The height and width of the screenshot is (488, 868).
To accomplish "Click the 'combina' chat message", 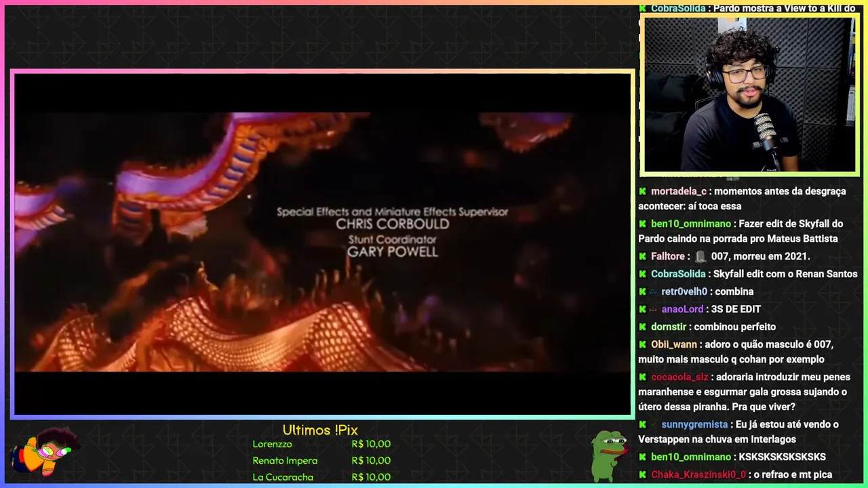I will pyautogui.click(x=734, y=291).
